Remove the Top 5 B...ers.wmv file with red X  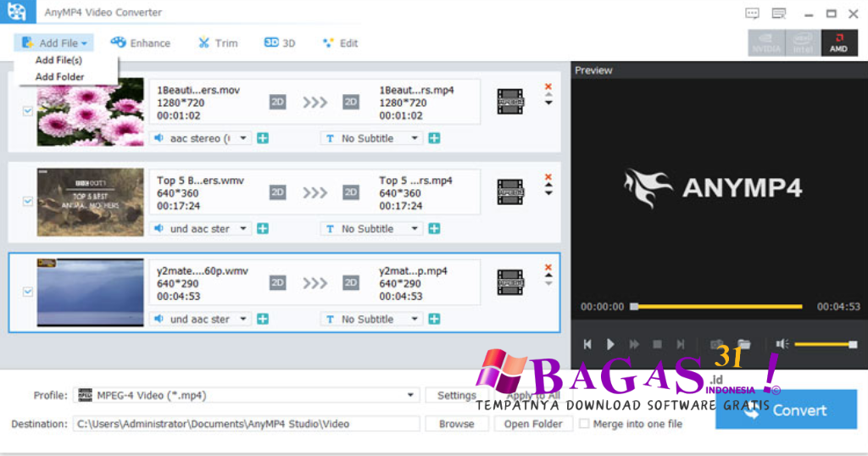548,177
